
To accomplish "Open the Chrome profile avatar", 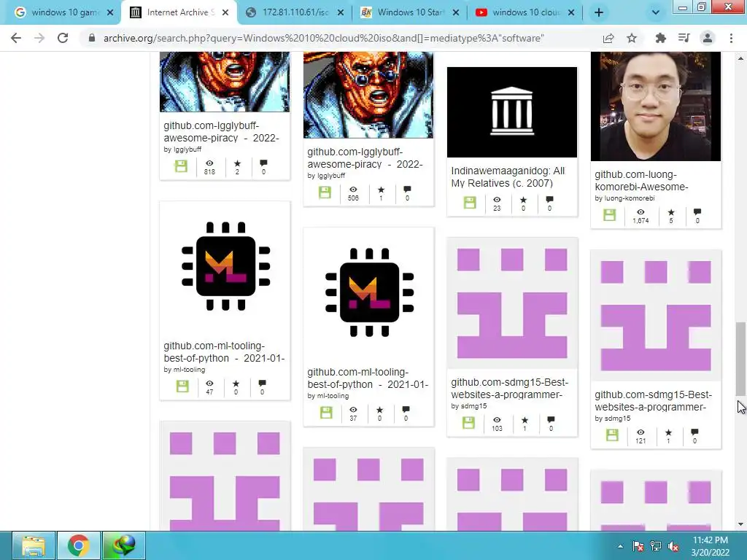I will click(708, 38).
